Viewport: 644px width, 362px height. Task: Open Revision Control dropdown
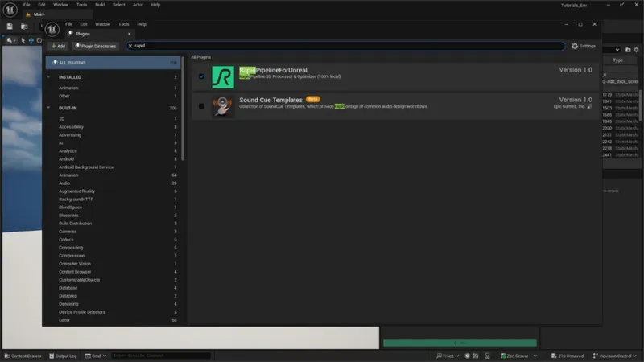coord(615,356)
